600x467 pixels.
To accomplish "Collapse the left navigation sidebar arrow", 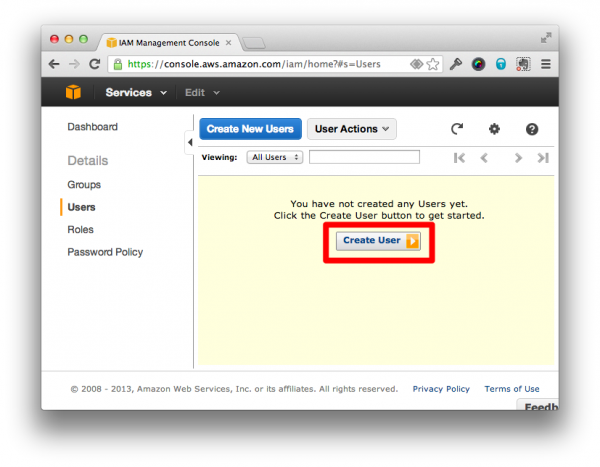I will (x=190, y=142).
